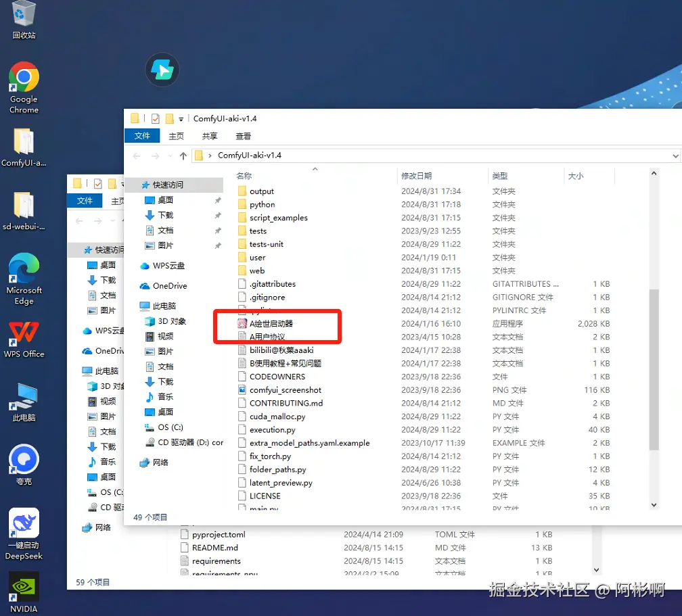This screenshot has height=616, width=682.
Task: Click the ComfyUI-aki-v1.4 address bar path
Action: [249, 156]
